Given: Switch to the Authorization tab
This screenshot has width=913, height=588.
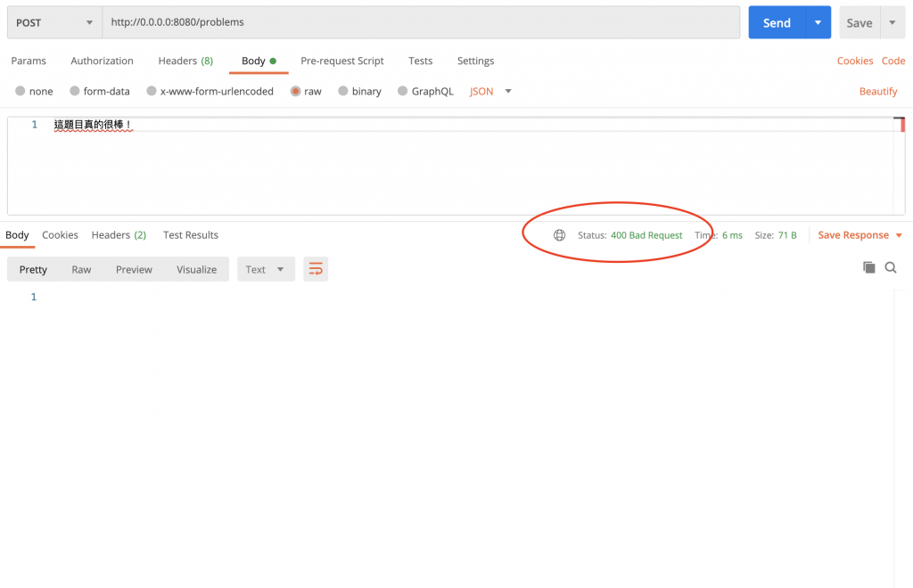Looking at the screenshot, I should [102, 61].
